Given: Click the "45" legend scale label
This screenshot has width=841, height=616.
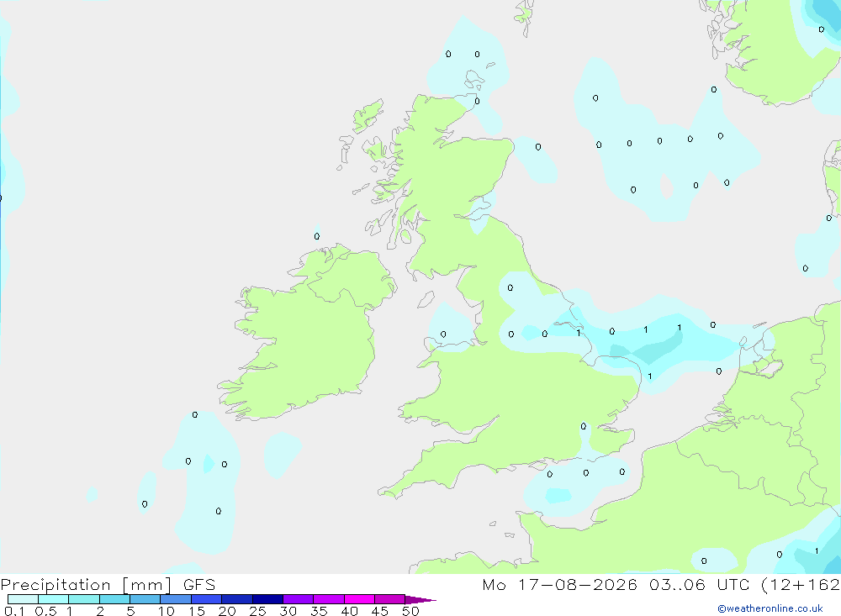Looking at the screenshot, I should point(380,611).
